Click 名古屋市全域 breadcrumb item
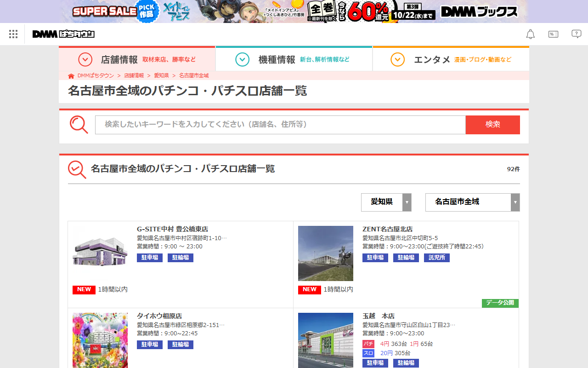Image resolution: width=588 pixels, height=368 pixels. click(194, 75)
